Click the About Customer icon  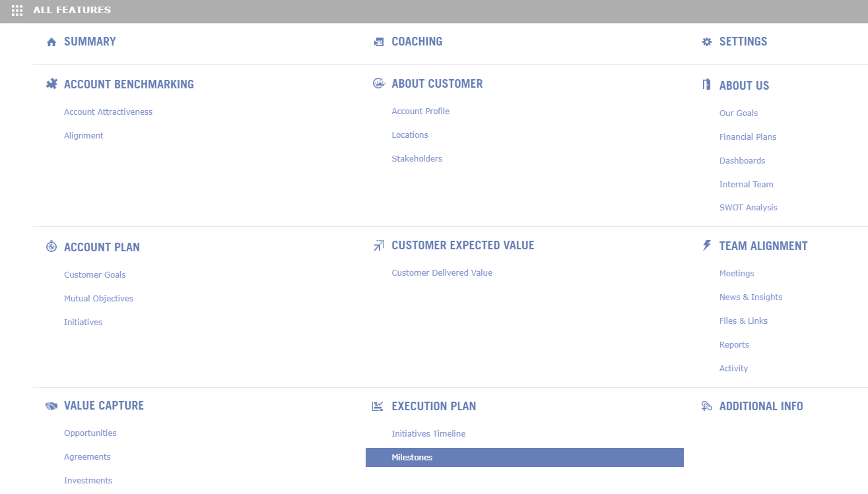coord(379,83)
